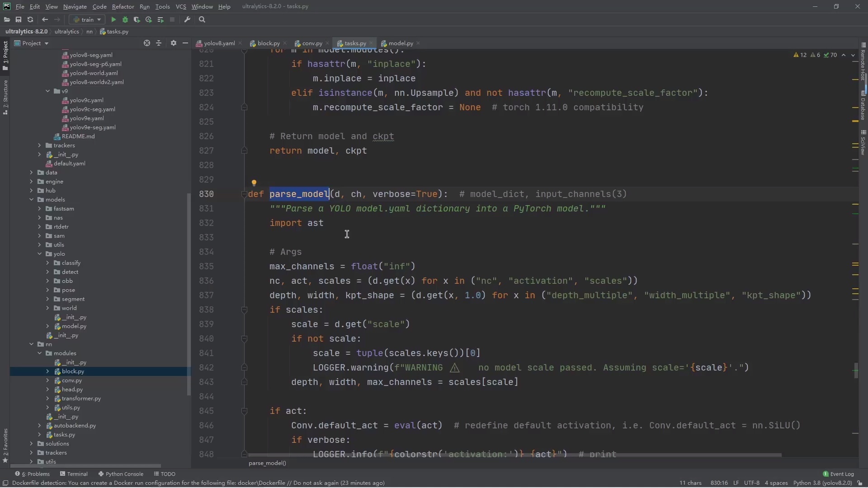Open settings via wrench icon

(x=187, y=19)
